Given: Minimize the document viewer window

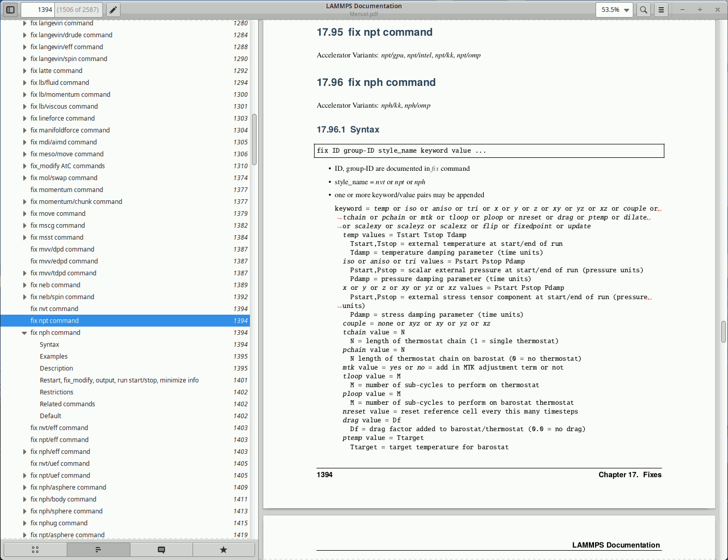Looking at the screenshot, I should (x=682, y=10).
